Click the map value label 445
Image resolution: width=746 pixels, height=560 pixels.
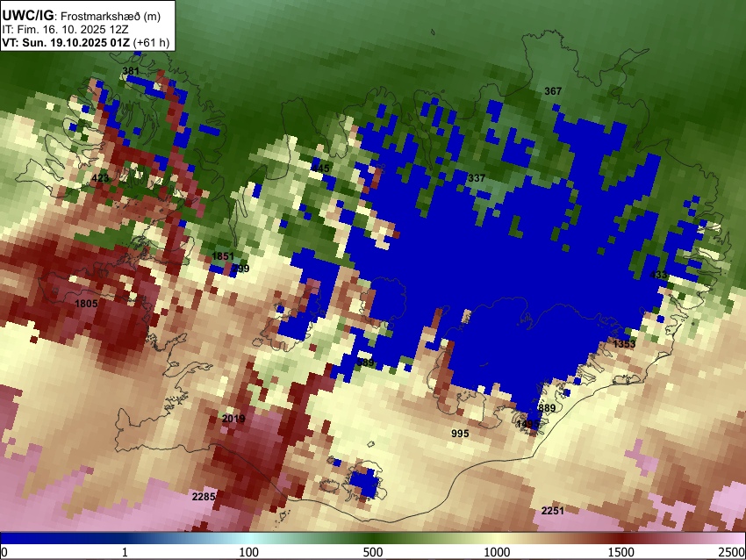321,168
